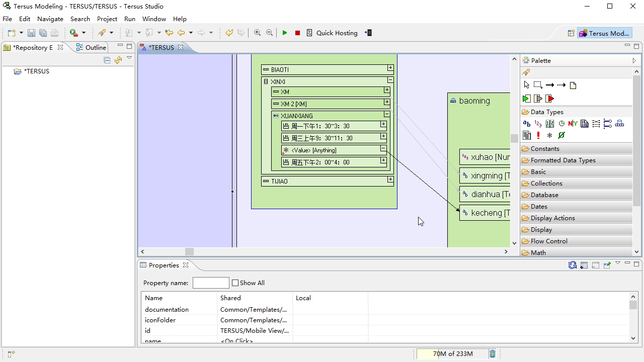Select the pointer Select tool in Palette
Viewport: 644px width, 362px height.
[x=526, y=85]
